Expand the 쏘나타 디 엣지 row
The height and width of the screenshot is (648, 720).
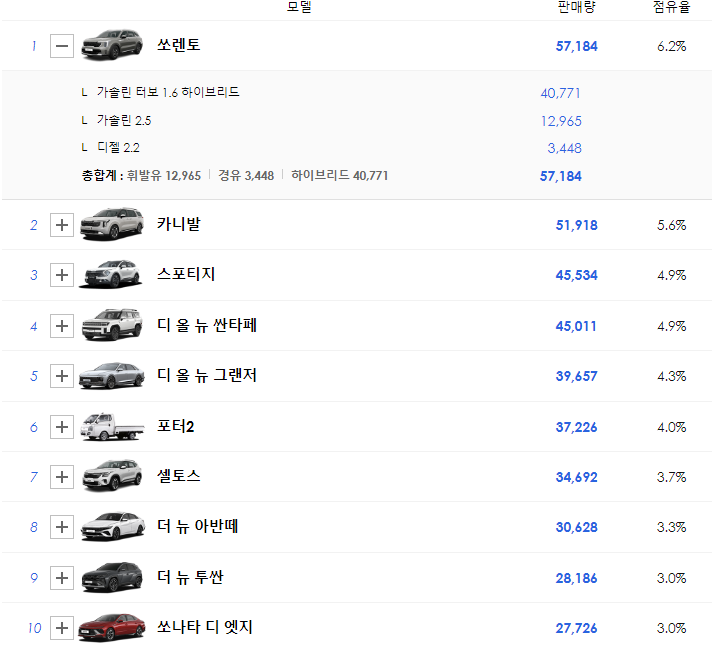(62, 628)
